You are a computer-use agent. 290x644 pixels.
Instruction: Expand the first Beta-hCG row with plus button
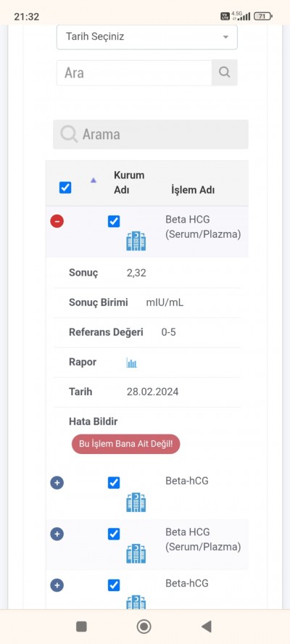(x=57, y=482)
